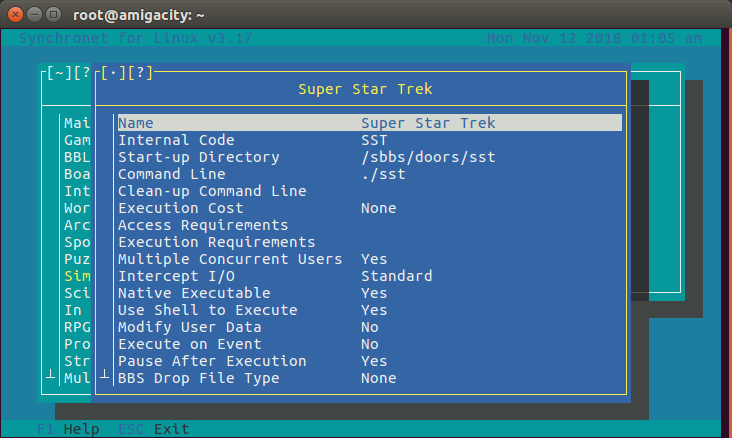The height and width of the screenshot is (438, 732).
Task: Click the [~] box of the background window
Action: (59, 72)
